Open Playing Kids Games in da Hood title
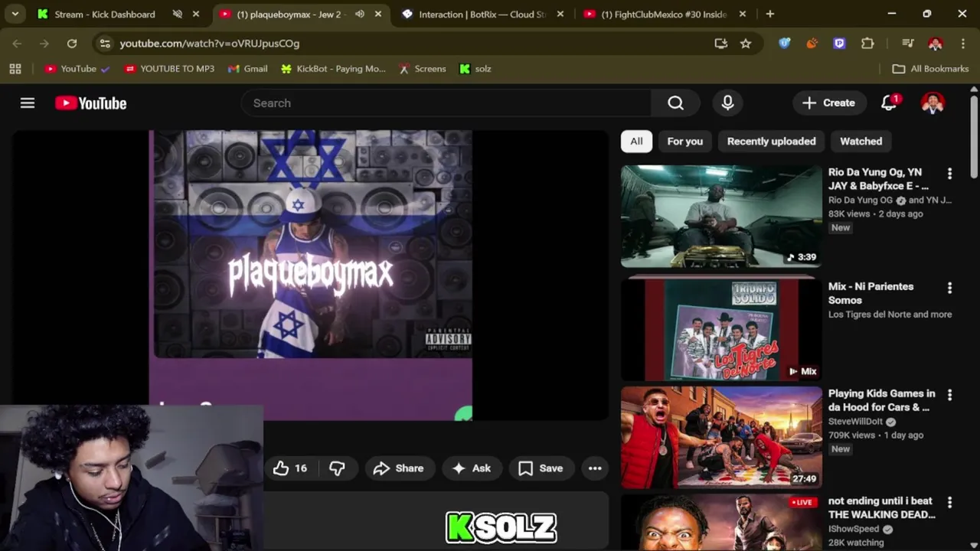This screenshot has height=551, width=980. 881,400
